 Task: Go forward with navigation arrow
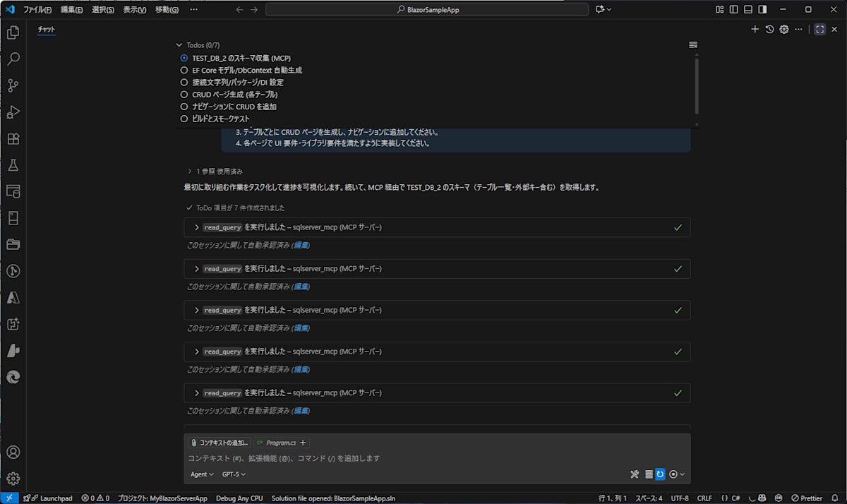click(254, 9)
